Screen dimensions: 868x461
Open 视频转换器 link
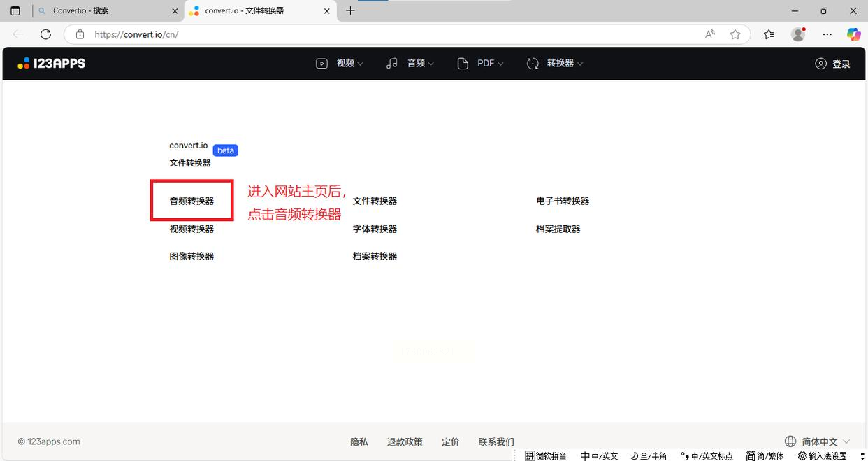[191, 229]
